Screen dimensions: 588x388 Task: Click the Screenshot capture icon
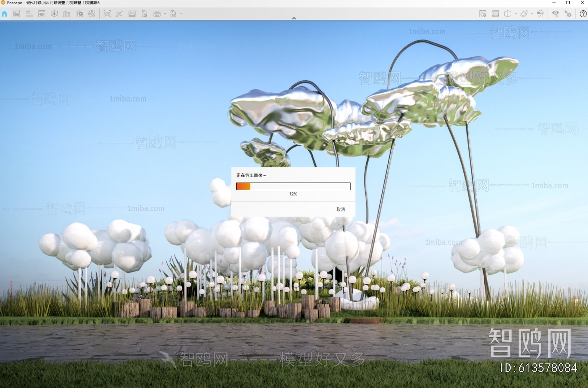(x=107, y=14)
